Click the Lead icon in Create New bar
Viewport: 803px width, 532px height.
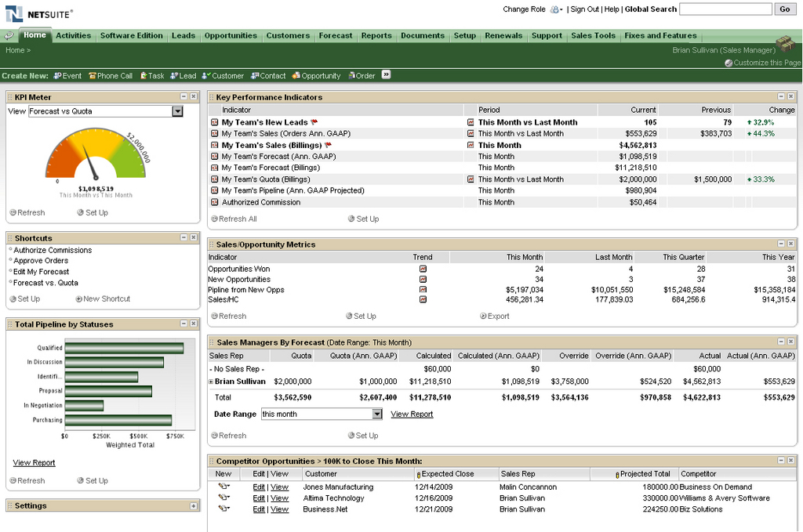173,75
